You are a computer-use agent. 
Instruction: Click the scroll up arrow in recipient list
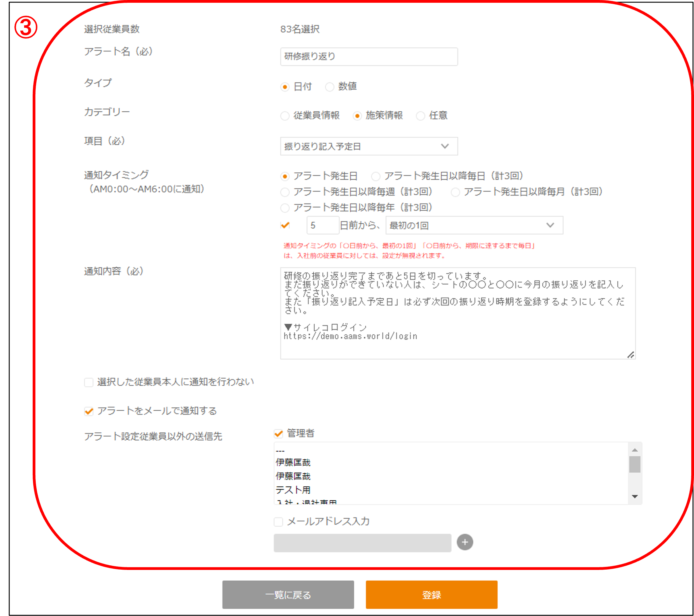tap(634, 450)
